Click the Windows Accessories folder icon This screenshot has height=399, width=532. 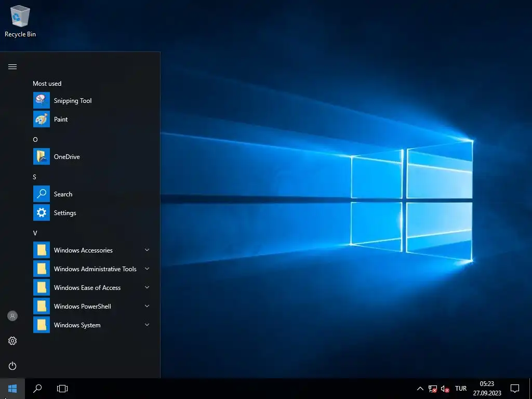click(42, 250)
